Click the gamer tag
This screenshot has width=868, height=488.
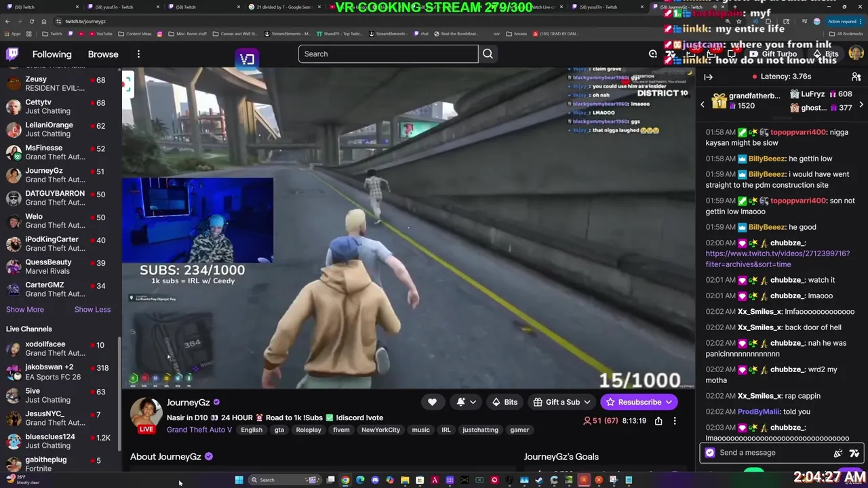pos(519,430)
